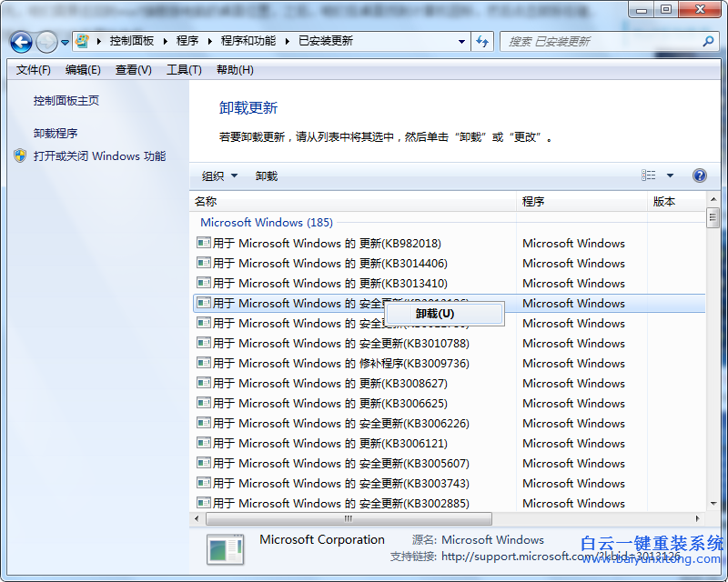Click the Help question mark icon
This screenshot has width=728, height=582.
coord(698,176)
